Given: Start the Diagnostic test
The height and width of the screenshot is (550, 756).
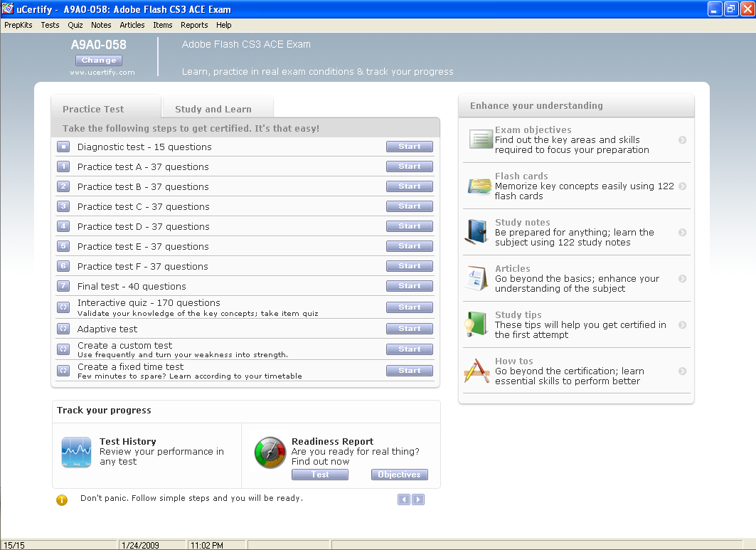Looking at the screenshot, I should point(410,147).
